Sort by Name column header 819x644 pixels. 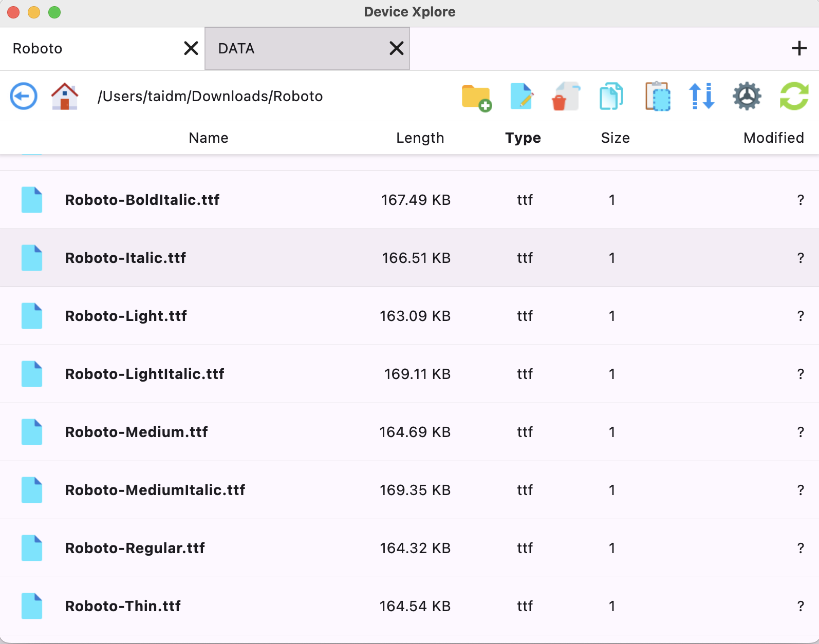pyautogui.click(x=209, y=138)
